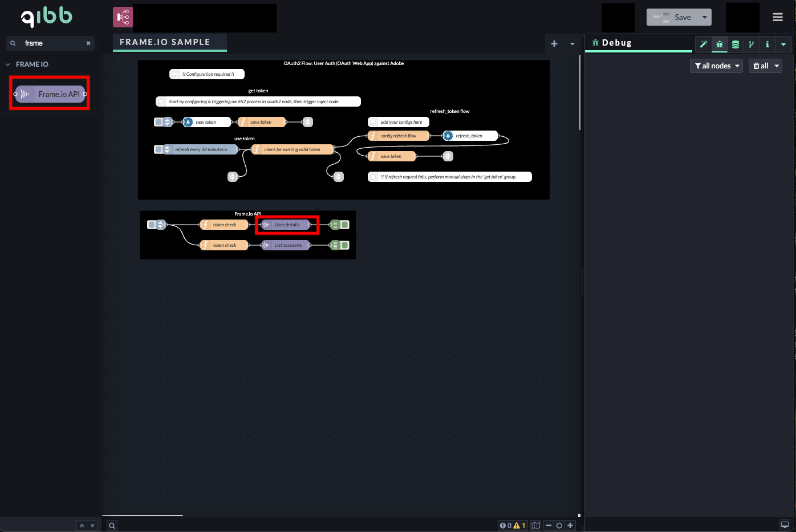Open the info sidebar with the i icon
The width and height of the screenshot is (796, 532).
(767, 44)
